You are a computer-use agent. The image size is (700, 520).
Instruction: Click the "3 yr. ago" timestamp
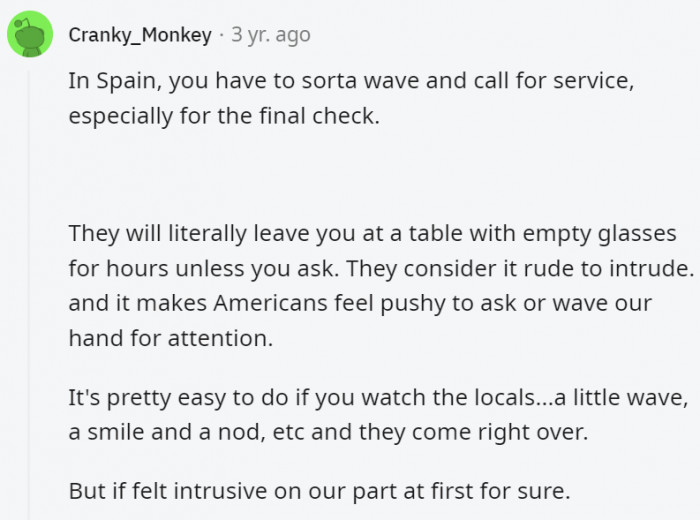tap(271, 35)
